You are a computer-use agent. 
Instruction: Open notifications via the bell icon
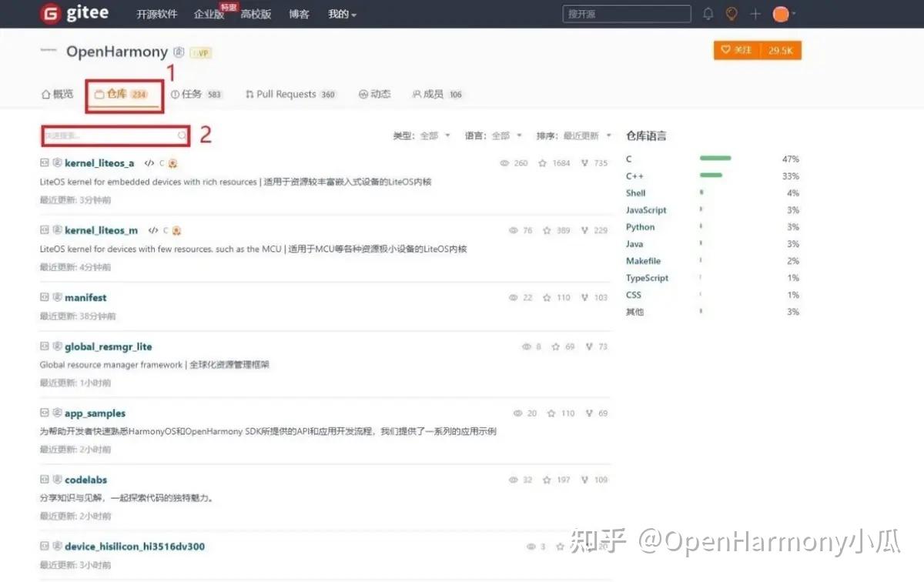point(708,13)
